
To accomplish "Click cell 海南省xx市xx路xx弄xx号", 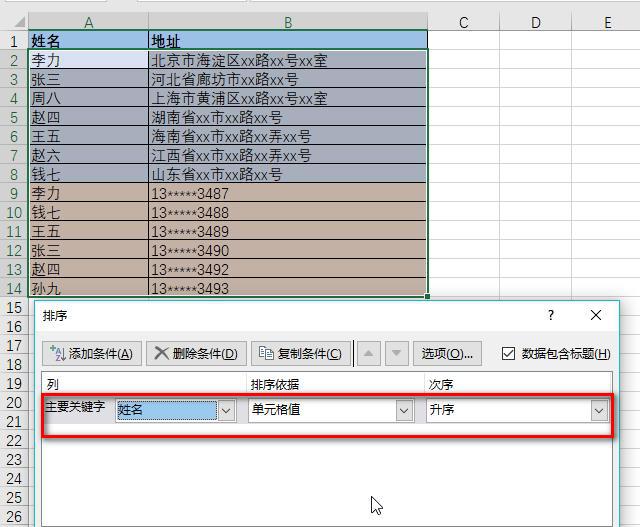I will click(288, 136).
